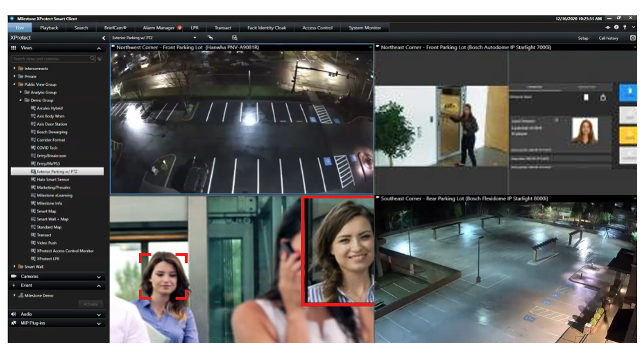Open the top-right chevron menu
This screenshot has height=358, width=644.
tap(633, 28)
